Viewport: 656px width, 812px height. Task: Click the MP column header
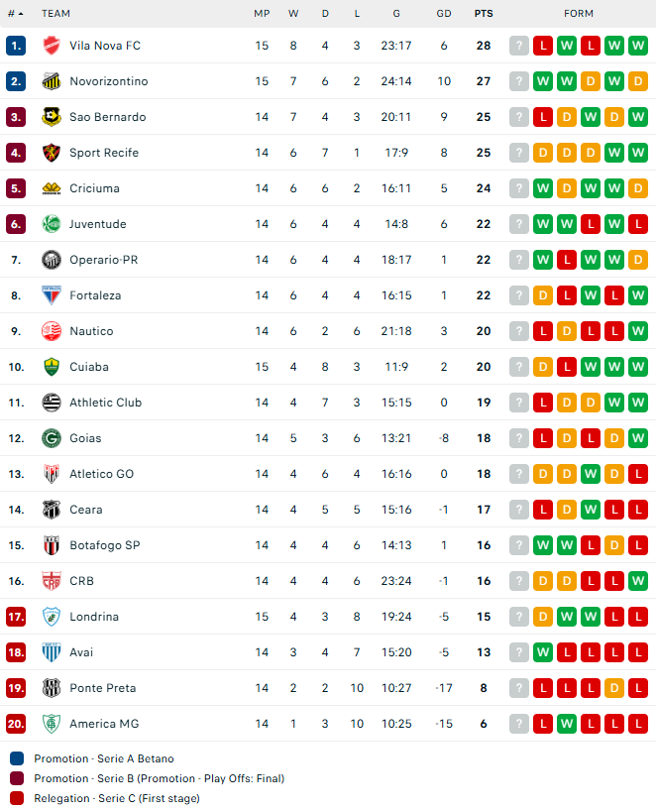262,14
